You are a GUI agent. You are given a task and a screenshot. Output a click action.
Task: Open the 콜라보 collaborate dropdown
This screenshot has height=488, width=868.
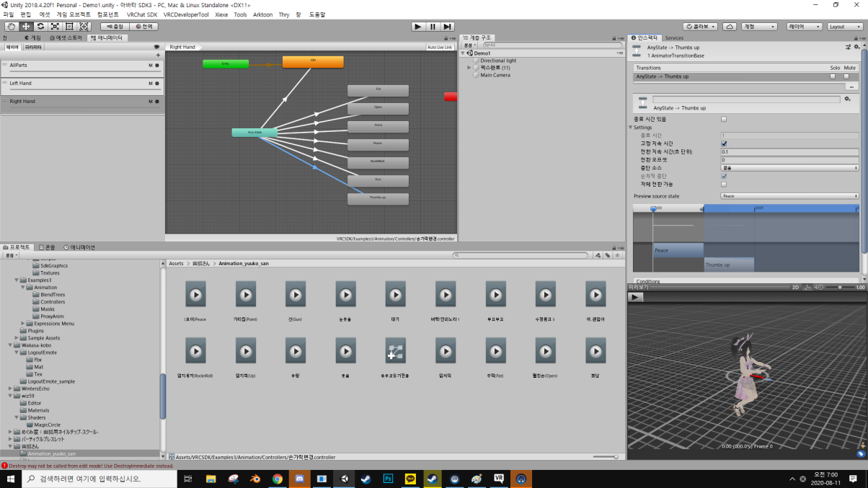700,27
